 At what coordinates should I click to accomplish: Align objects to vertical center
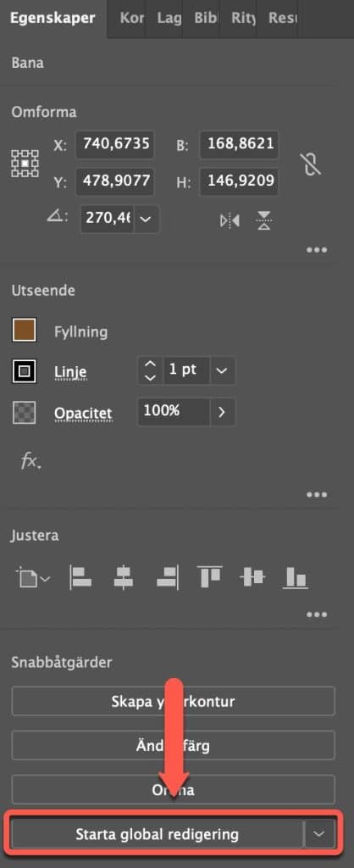252,577
